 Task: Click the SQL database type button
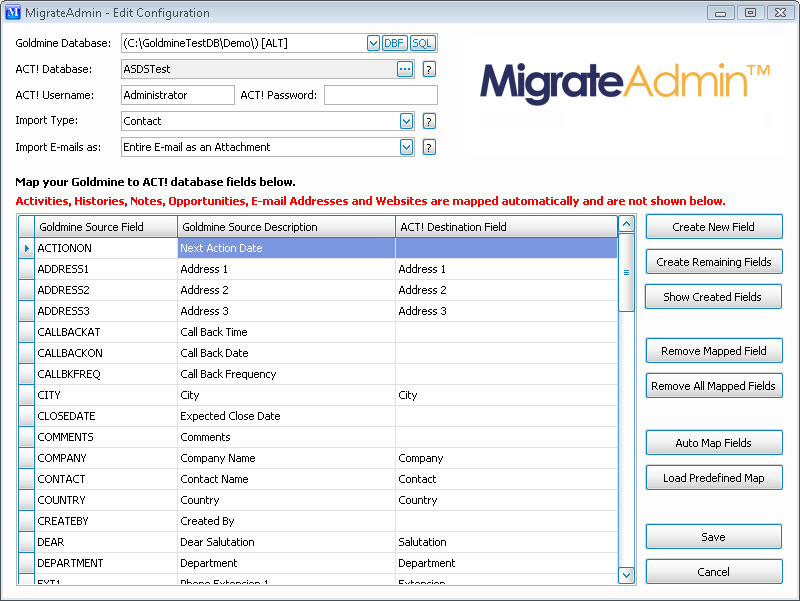click(422, 43)
